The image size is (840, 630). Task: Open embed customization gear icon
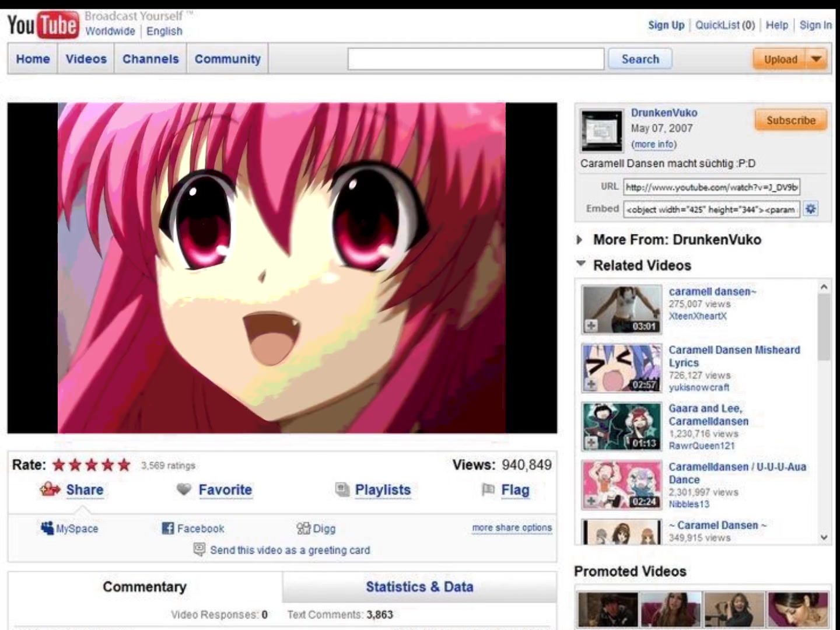click(x=811, y=209)
